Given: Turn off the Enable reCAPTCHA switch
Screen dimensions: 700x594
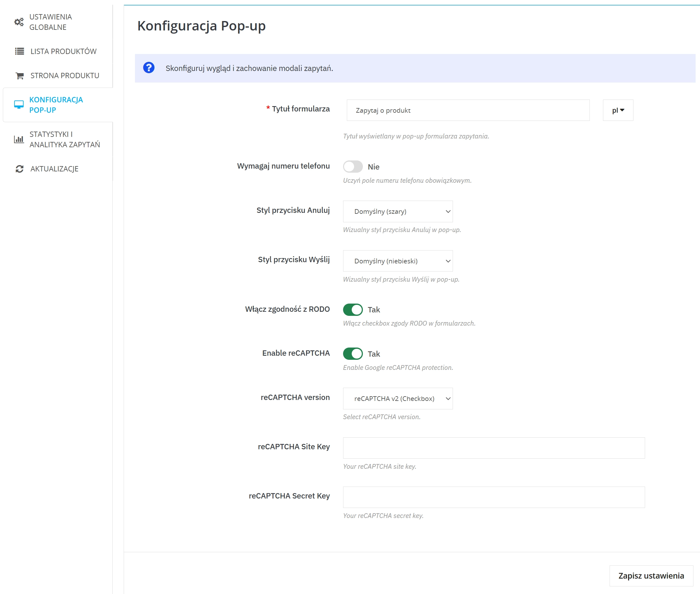Looking at the screenshot, I should point(353,354).
